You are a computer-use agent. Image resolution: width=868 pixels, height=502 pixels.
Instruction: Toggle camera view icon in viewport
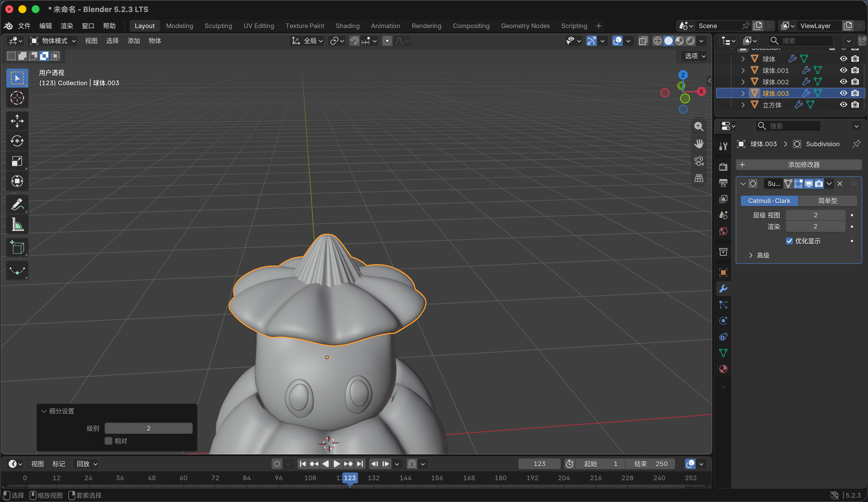point(699,161)
